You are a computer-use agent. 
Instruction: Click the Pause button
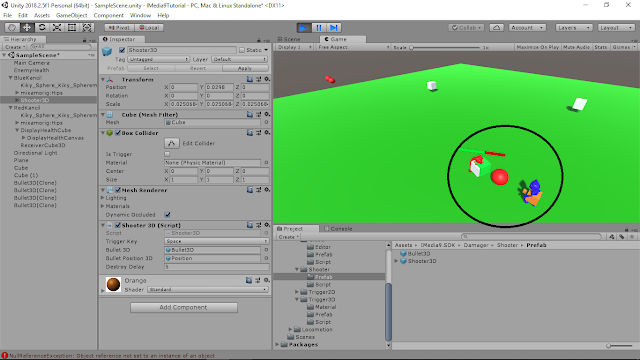319,27
